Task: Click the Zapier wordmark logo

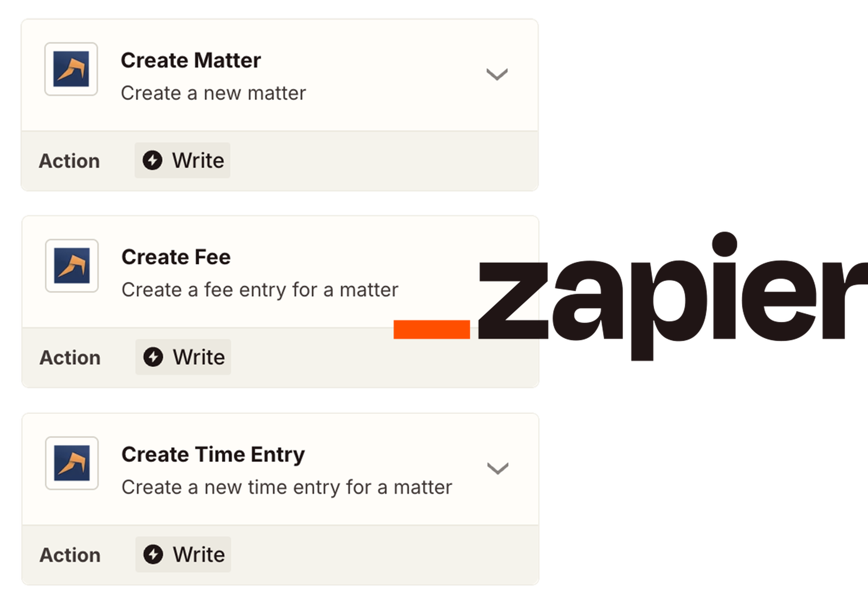Action: (673, 299)
